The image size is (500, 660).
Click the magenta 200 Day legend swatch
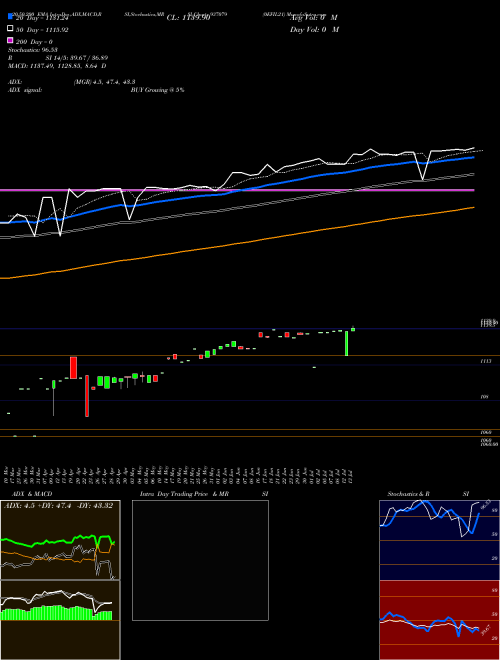[10, 41]
